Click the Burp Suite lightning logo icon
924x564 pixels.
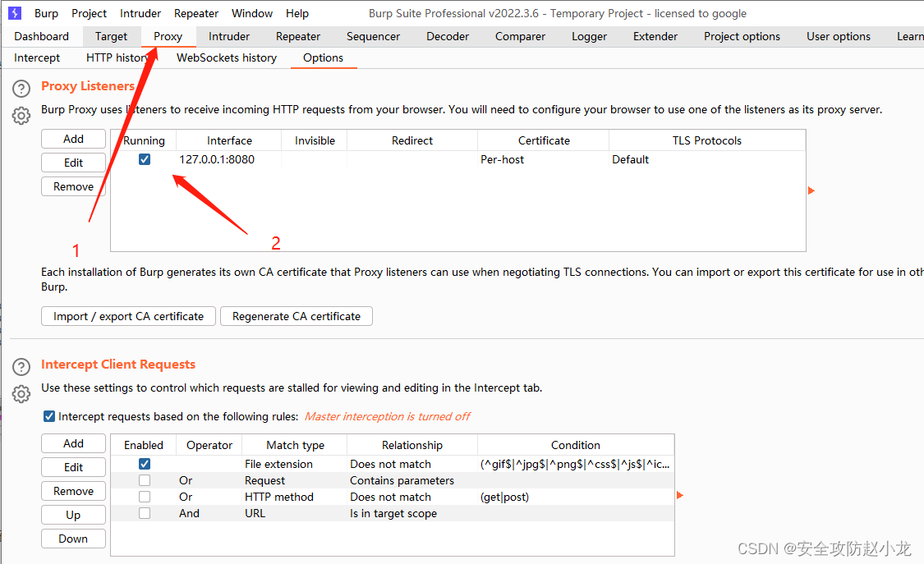coord(15,13)
